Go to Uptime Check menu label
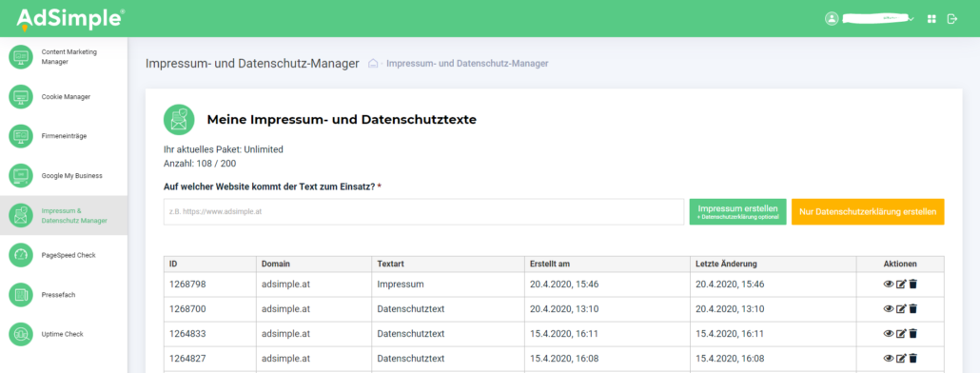The height and width of the screenshot is (373, 980). 63,334
